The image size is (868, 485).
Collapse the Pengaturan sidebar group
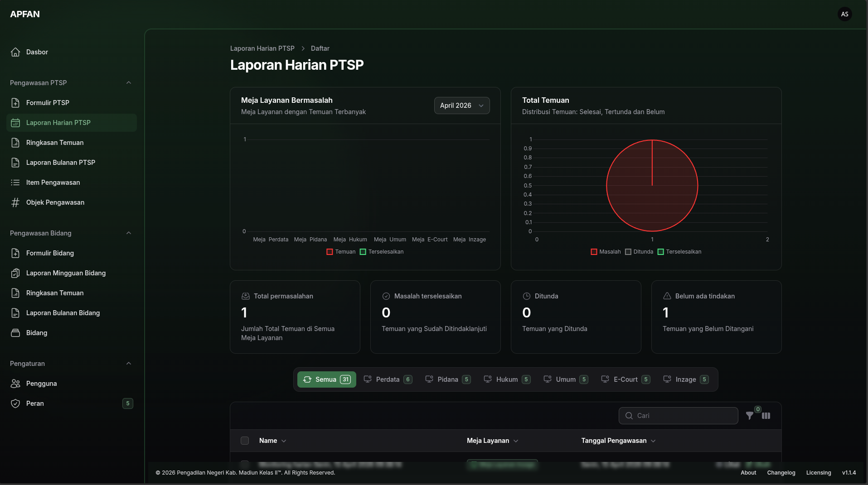129,364
